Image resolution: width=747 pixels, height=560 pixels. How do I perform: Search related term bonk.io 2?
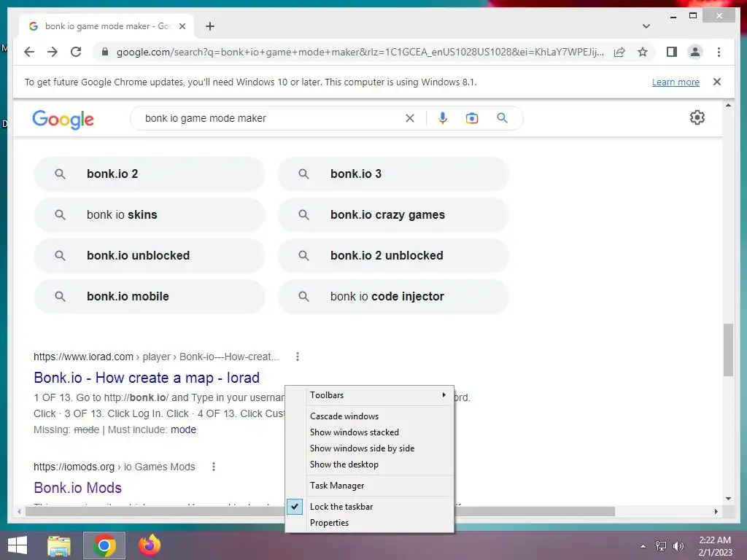[x=149, y=174]
